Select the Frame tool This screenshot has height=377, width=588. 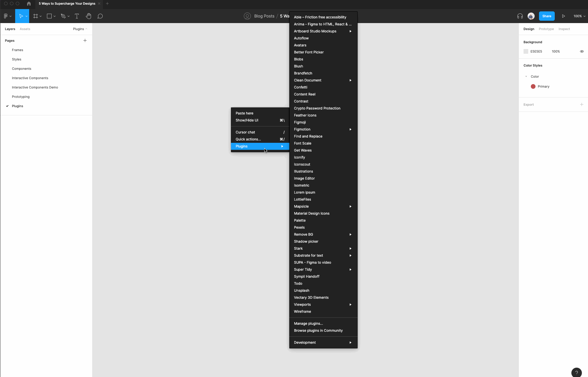click(36, 16)
